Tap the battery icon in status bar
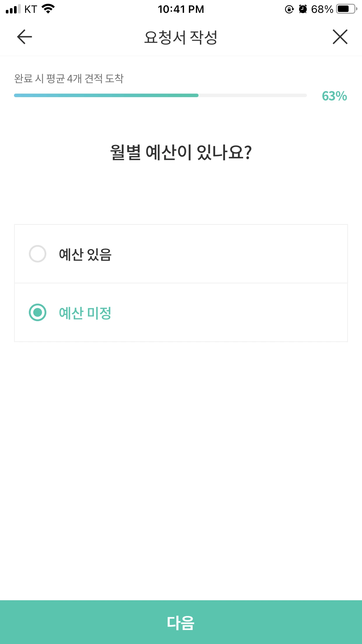The width and height of the screenshot is (362, 644). pos(347,9)
